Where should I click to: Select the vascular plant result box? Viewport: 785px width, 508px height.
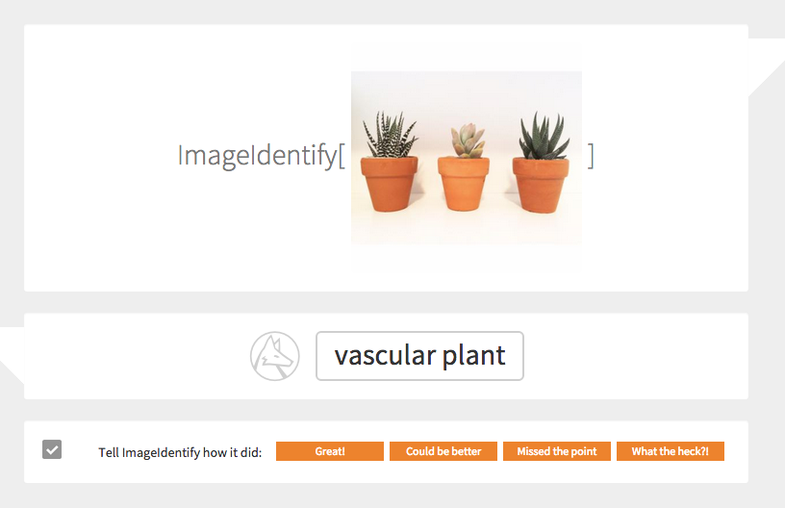click(x=419, y=356)
